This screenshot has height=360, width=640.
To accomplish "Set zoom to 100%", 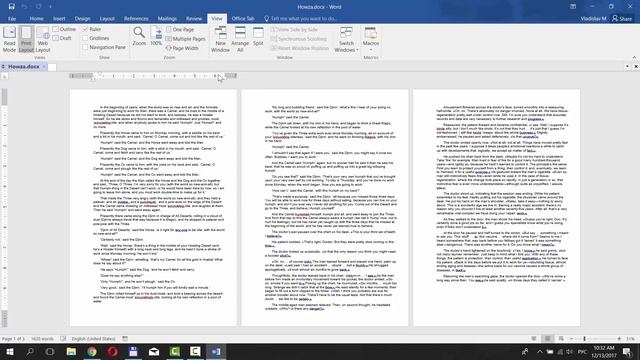I will pos(156,36).
